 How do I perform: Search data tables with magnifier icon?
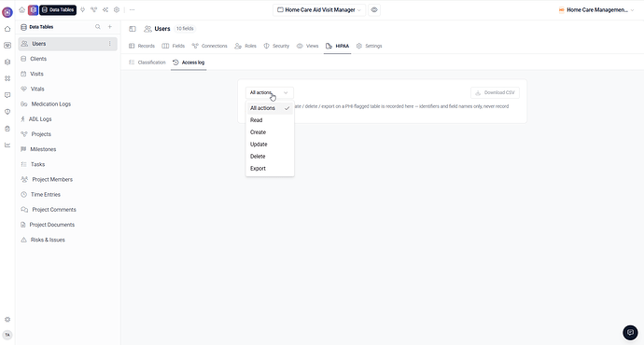[x=98, y=27]
